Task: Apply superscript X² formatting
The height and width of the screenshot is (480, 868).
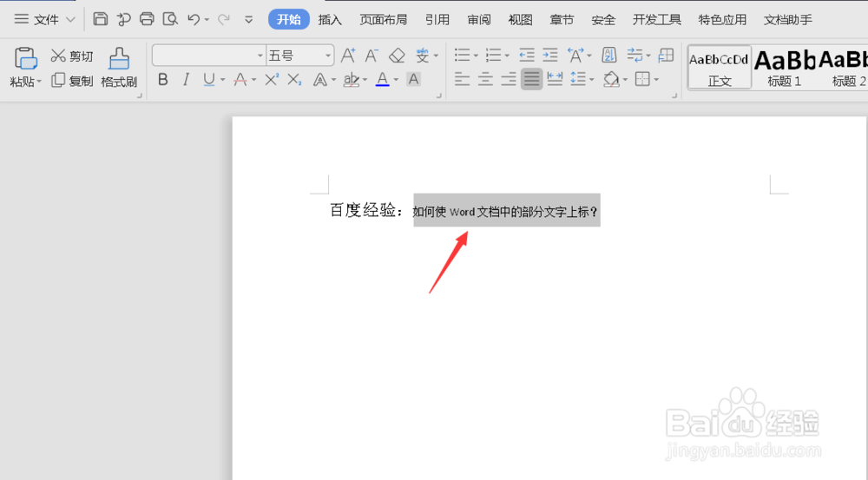Action: coord(271,80)
